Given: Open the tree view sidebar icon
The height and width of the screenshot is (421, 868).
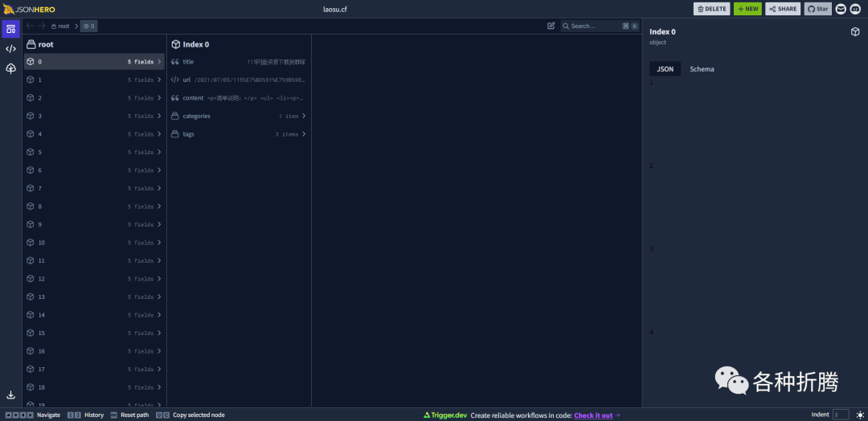Looking at the screenshot, I should point(10,68).
